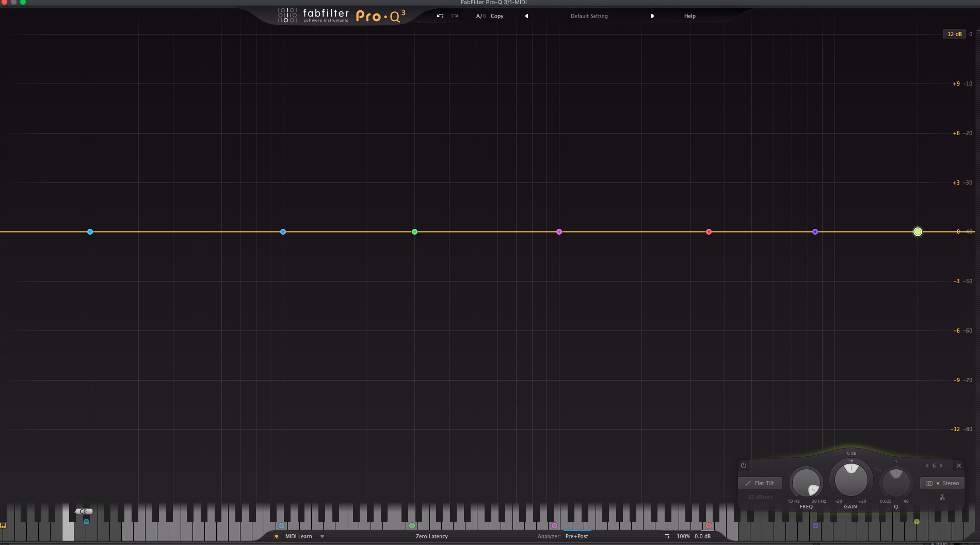The height and width of the screenshot is (545, 980).
Task: Click the resize icon next to 100%
Action: (x=667, y=536)
